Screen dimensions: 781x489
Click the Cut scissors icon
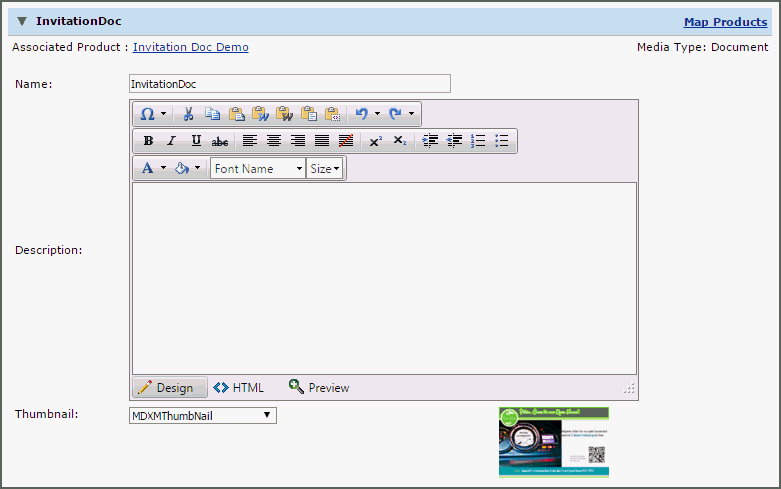click(x=188, y=114)
